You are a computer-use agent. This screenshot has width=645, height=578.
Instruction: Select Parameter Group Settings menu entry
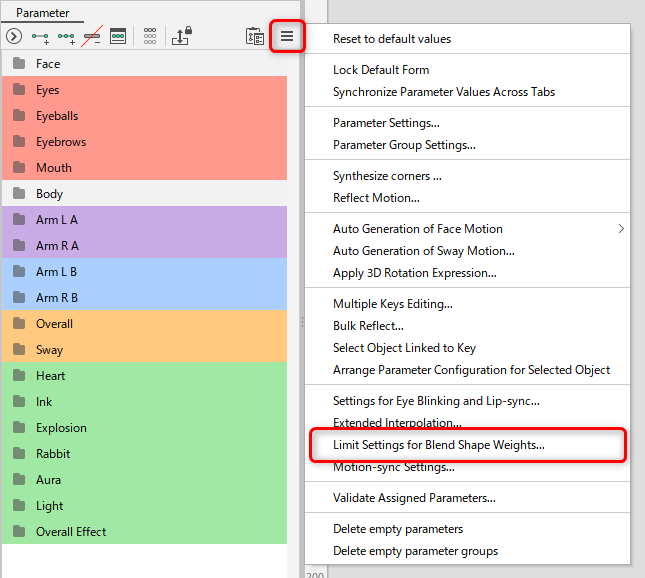click(404, 145)
